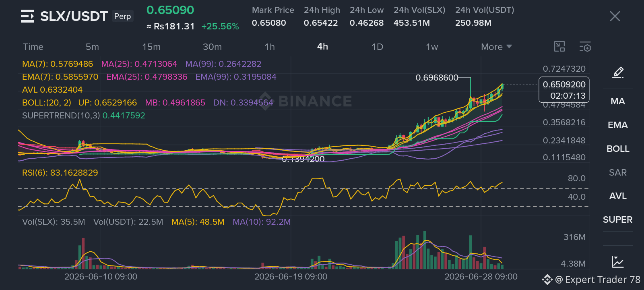
Task: Open the SLX/USDT pair selector
Action: tap(74, 16)
